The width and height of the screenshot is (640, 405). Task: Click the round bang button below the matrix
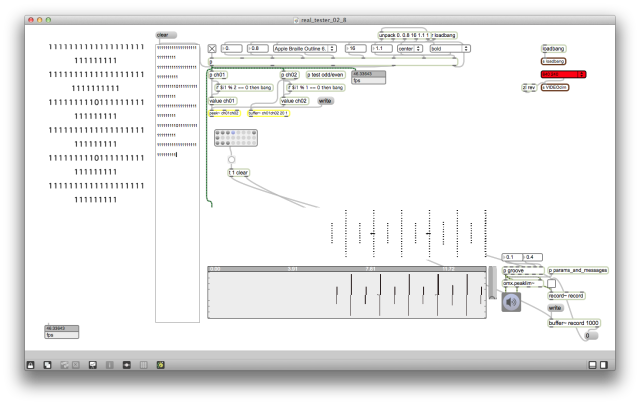(231, 160)
